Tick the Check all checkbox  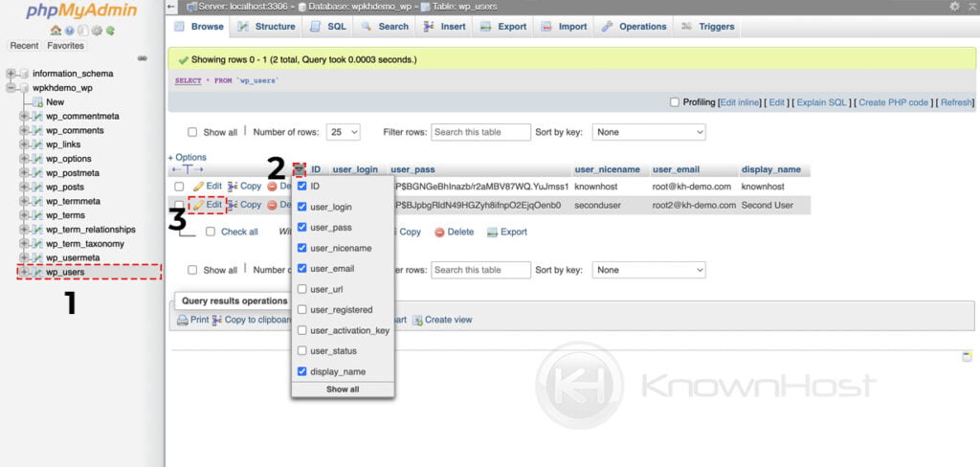(x=211, y=232)
